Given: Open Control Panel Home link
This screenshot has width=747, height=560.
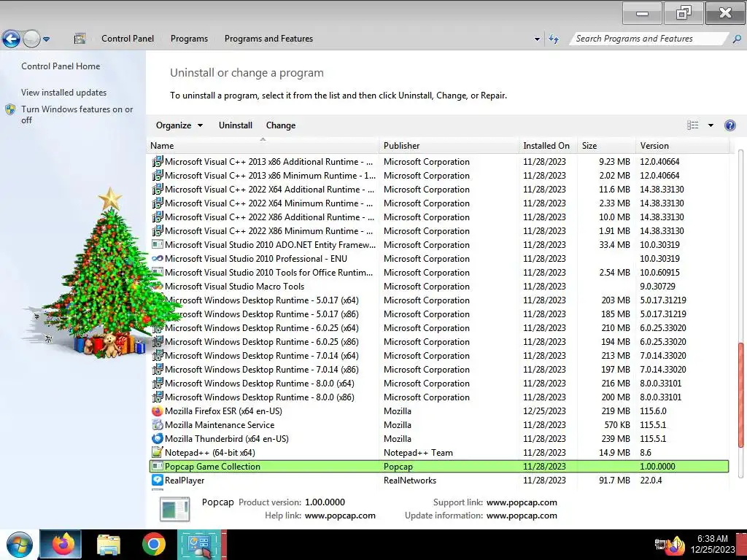Looking at the screenshot, I should tap(61, 66).
